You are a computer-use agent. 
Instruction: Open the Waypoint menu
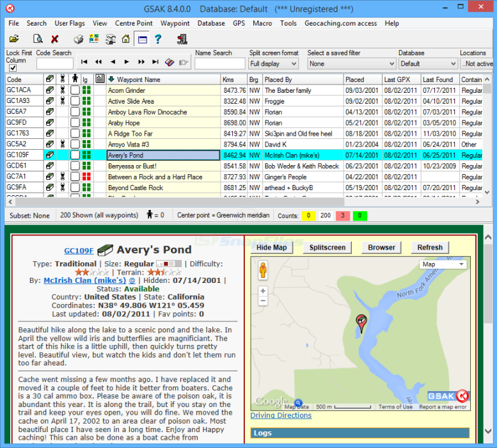click(175, 23)
